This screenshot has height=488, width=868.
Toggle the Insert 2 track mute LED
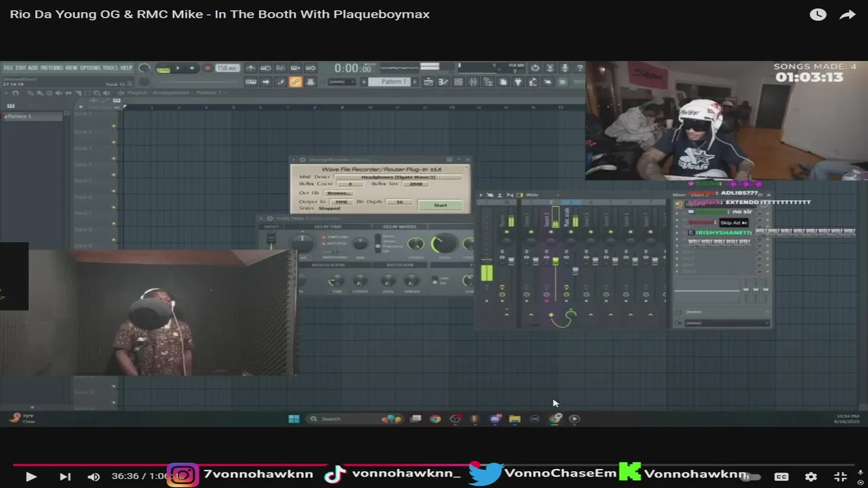click(551, 232)
